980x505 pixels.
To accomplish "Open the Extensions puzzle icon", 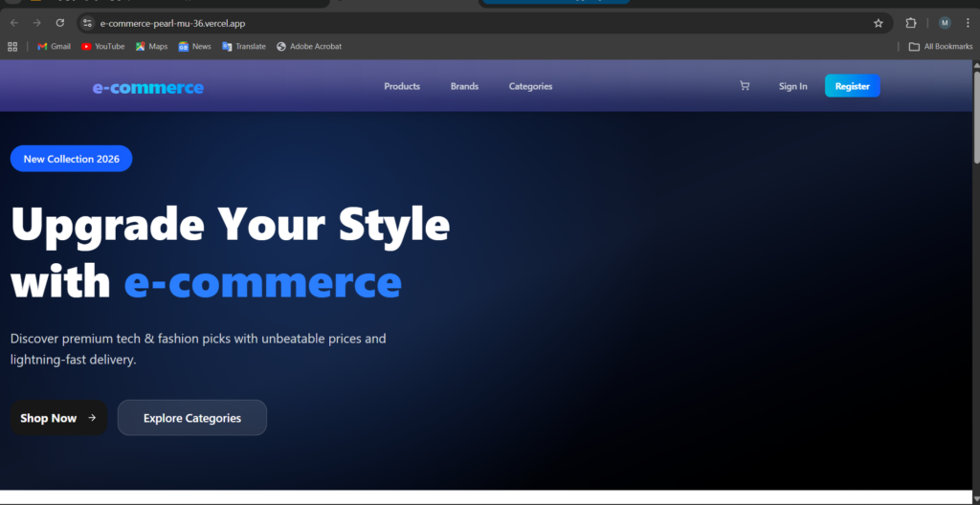I will (911, 23).
